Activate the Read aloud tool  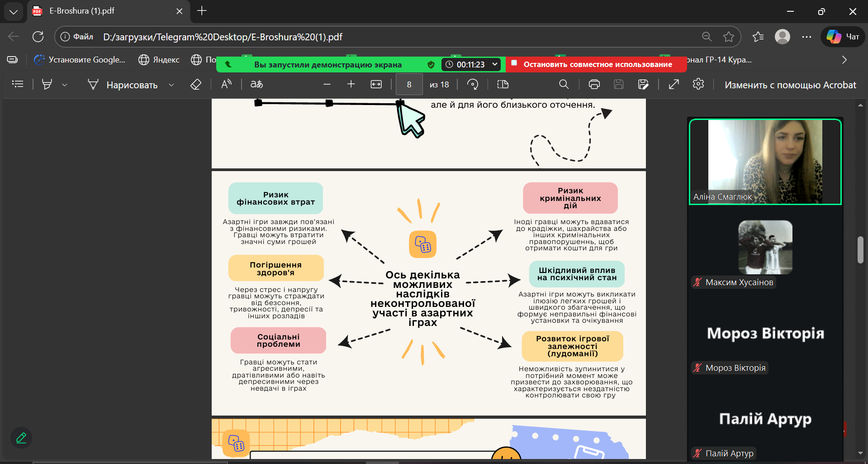(x=226, y=84)
